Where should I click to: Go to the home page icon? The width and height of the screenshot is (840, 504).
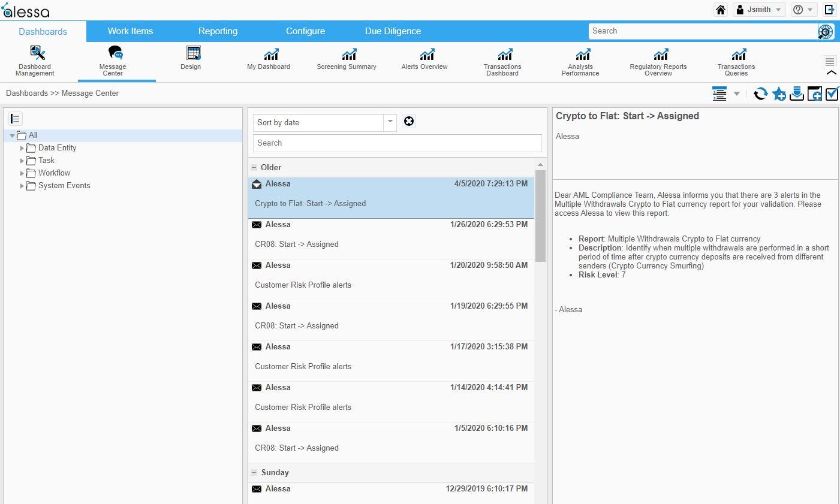coord(721,10)
